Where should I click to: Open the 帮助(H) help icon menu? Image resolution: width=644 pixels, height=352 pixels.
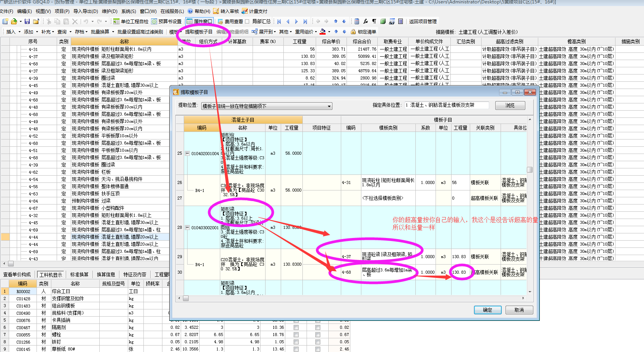[x=190, y=11]
